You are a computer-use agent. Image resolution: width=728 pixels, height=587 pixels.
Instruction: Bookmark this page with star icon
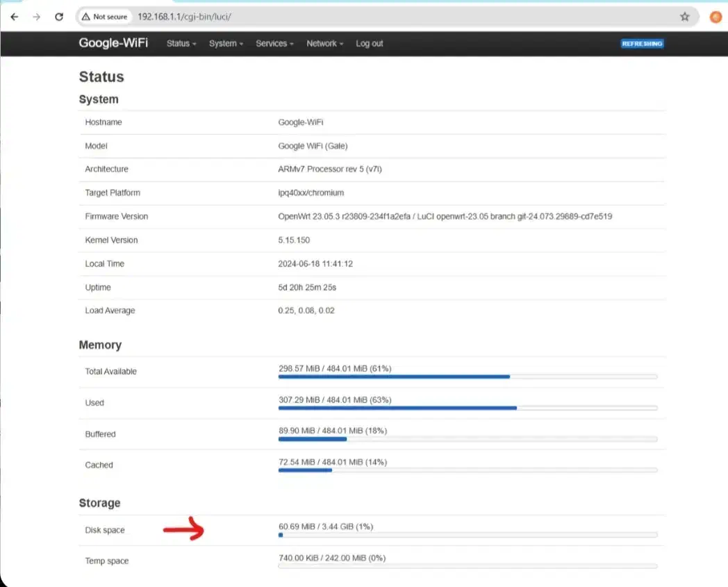point(684,17)
